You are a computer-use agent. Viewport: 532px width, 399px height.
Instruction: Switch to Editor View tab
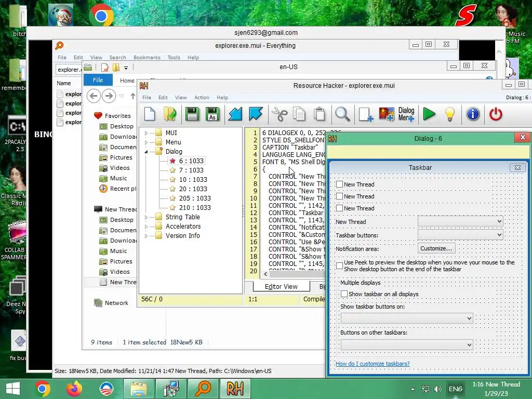click(281, 287)
